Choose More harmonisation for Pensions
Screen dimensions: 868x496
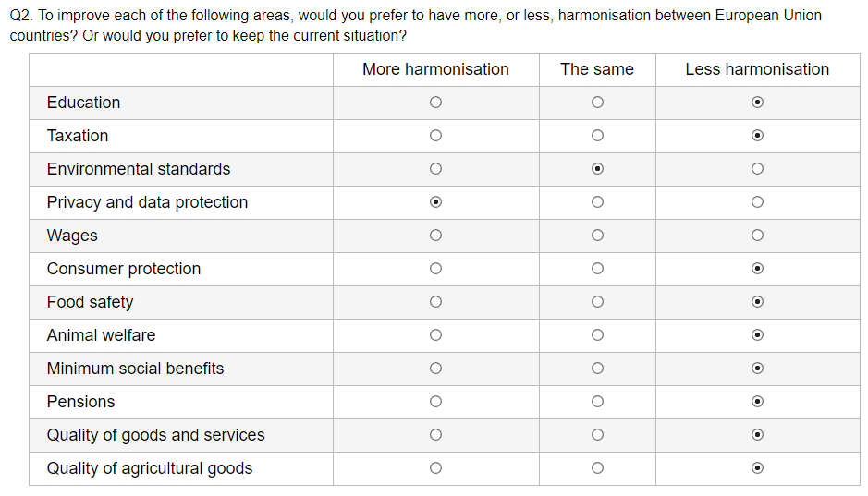[435, 402]
